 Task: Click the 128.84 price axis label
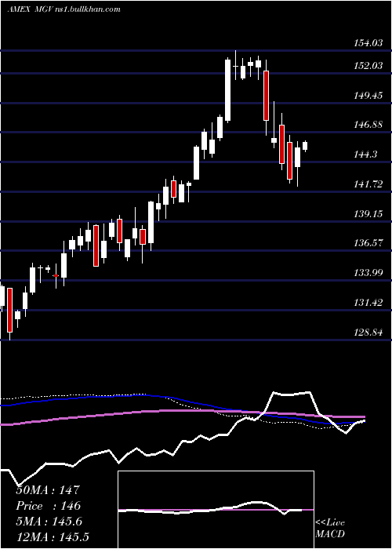(367, 332)
